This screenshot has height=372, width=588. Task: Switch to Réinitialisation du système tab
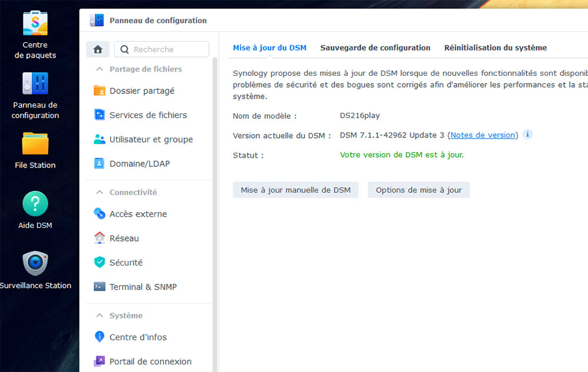[495, 48]
